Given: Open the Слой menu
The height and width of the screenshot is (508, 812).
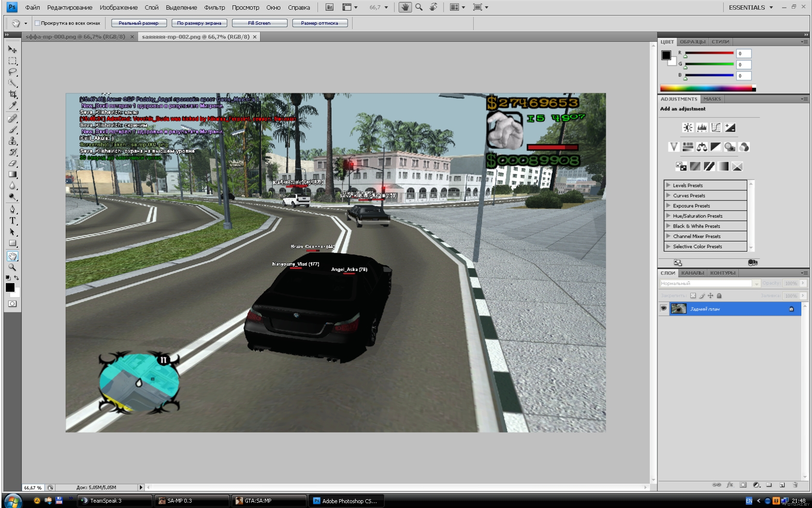Looking at the screenshot, I should [151, 7].
